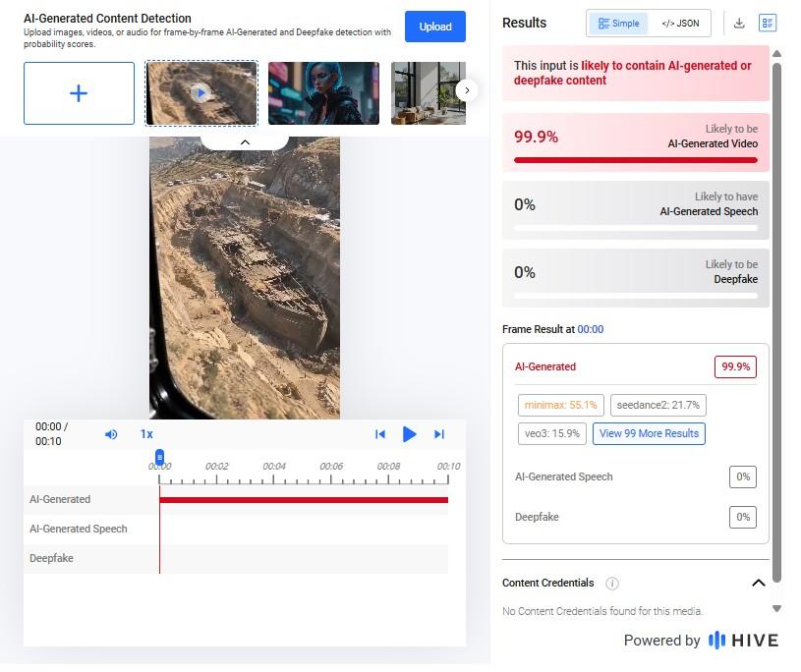
Task: Skip to previous frame
Action: pyautogui.click(x=380, y=434)
